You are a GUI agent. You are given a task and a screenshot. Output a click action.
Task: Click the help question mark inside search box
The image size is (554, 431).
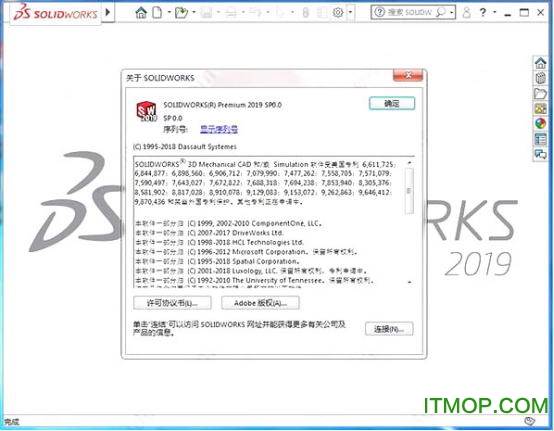pyautogui.click(x=379, y=12)
